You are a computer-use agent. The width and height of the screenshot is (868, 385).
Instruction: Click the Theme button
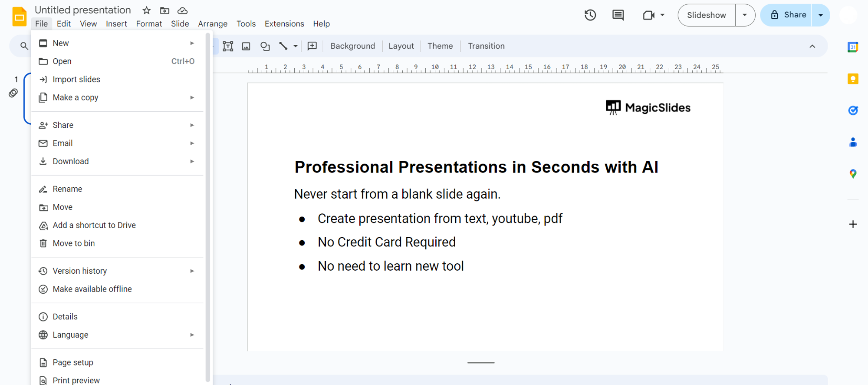(x=440, y=46)
